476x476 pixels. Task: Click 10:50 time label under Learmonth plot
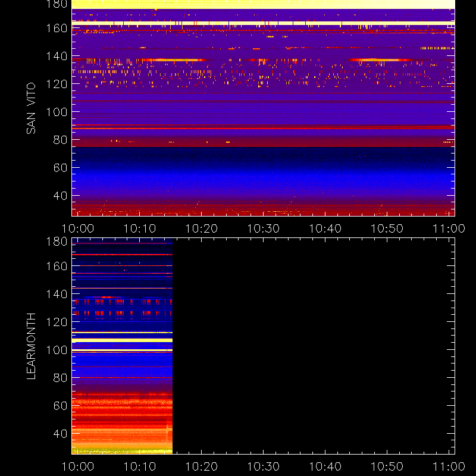coord(387,466)
